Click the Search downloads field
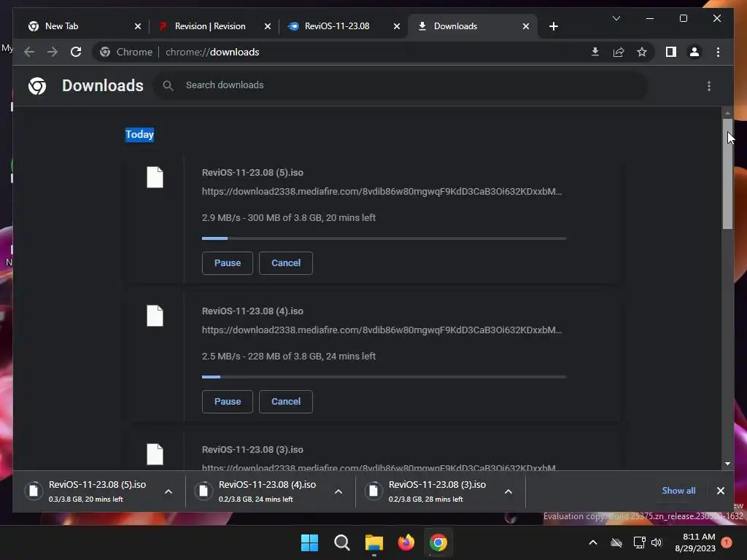 pyautogui.click(x=400, y=85)
